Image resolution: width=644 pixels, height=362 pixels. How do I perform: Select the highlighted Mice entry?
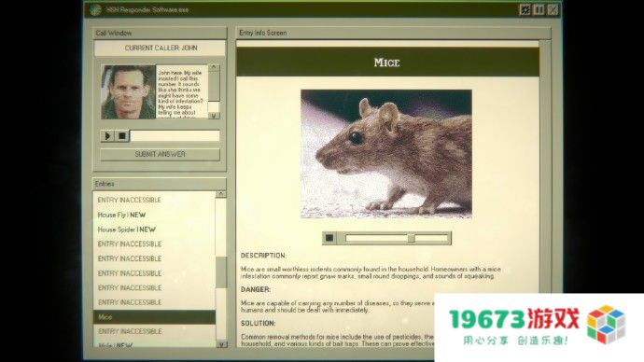(154, 317)
